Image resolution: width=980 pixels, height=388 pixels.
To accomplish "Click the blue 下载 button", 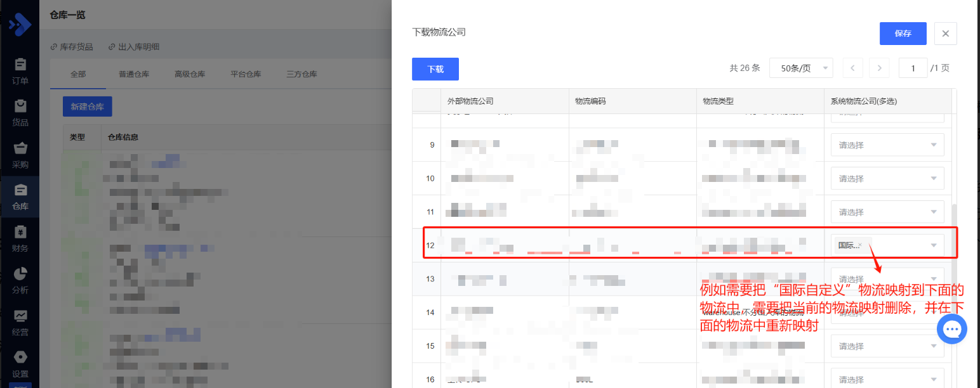I will click(x=435, y=69).
